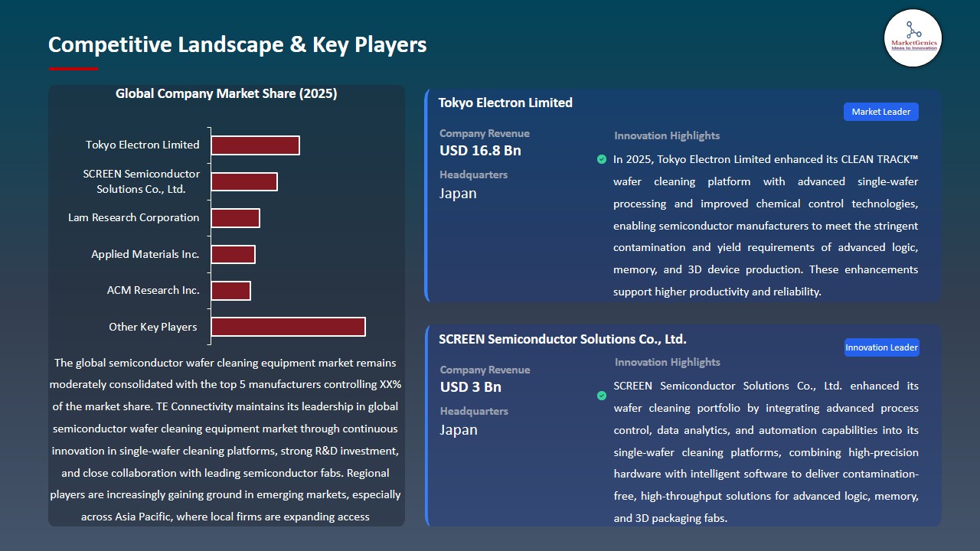This screenshot has height=551, width=980.
Task: Click the USD 16.8 Bn revenue value
Action: click(480, 151)
